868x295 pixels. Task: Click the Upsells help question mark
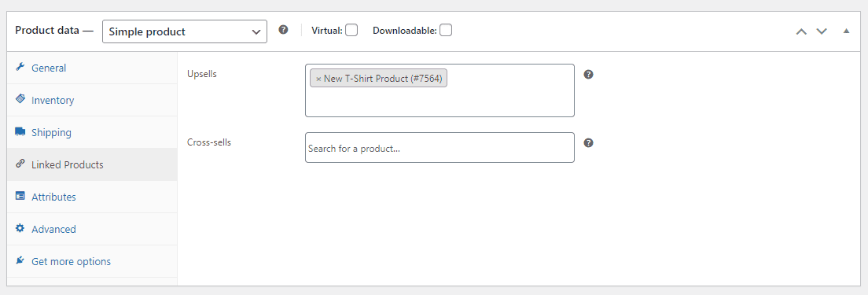[x=589, y=74]
